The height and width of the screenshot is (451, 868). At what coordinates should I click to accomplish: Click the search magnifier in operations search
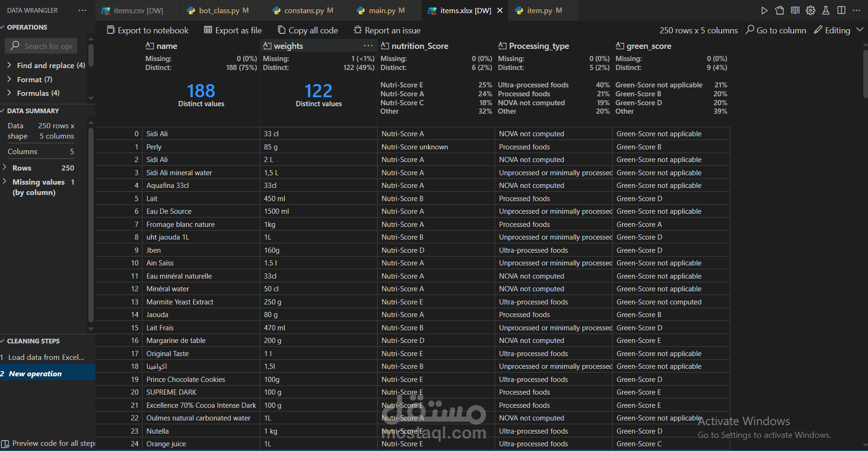coord(15,46)
